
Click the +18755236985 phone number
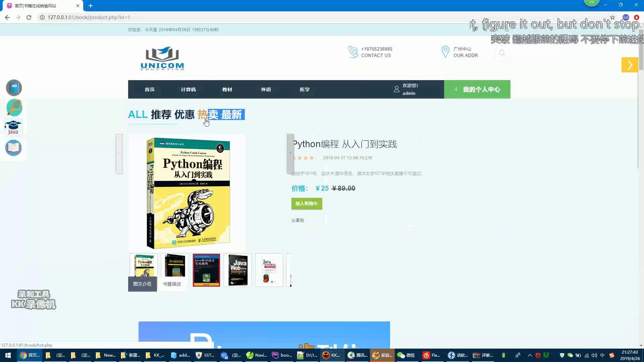click(377, 49)
